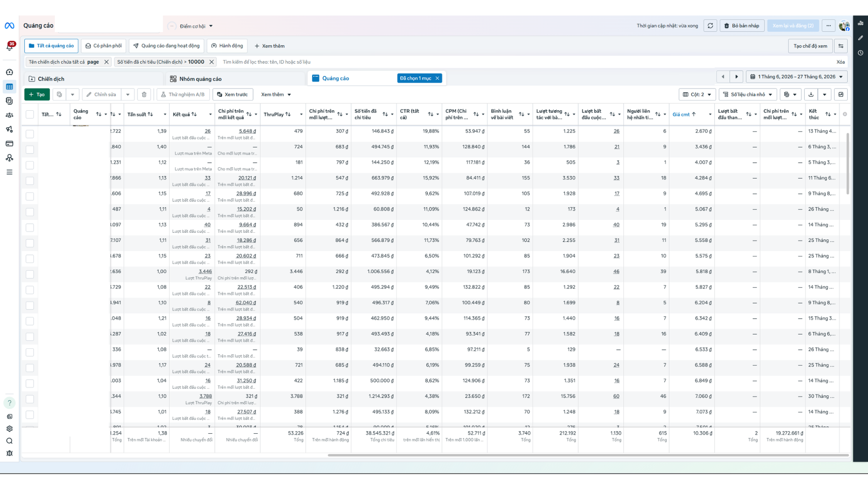Viewport: 868px width, 488px height.
Task: Click the export download icon button
Action: click(811, 94)
